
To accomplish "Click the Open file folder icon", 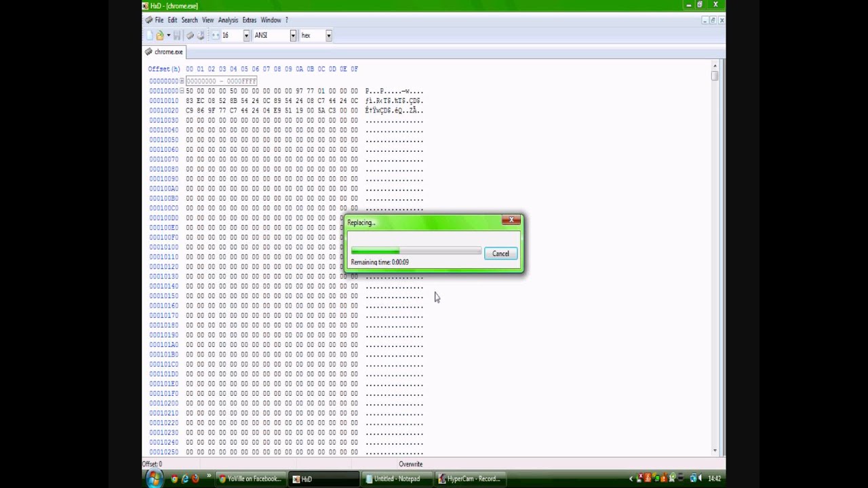I will [x=160, y=35].
